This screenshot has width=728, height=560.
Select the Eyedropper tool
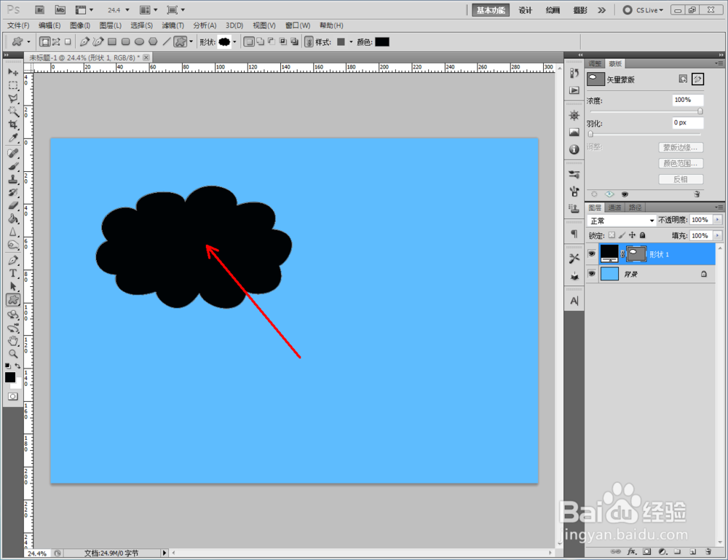click(x=13, y=138)
